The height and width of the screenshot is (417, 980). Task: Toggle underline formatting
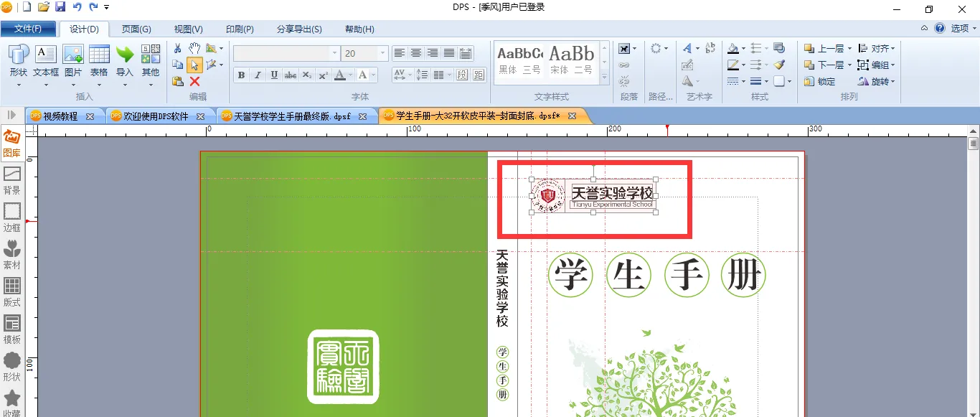point(274,75)
